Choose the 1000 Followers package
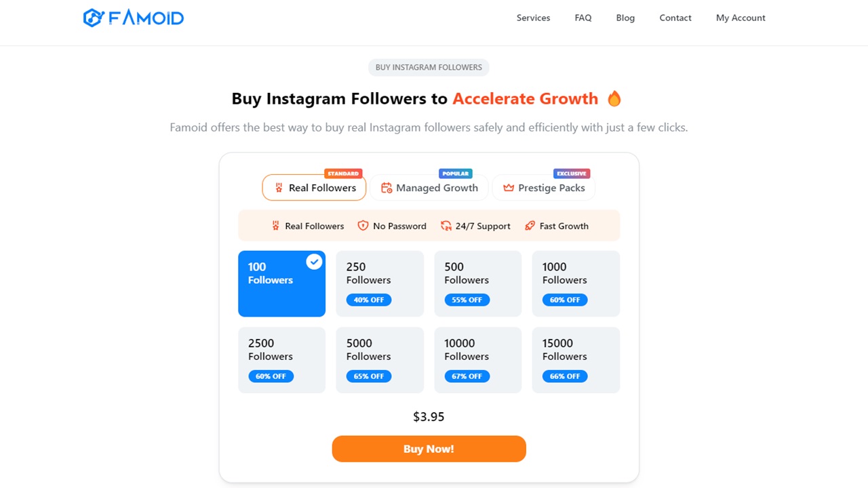Image resolution: width=868 pixels, height=488 pixels. (576, 283)
